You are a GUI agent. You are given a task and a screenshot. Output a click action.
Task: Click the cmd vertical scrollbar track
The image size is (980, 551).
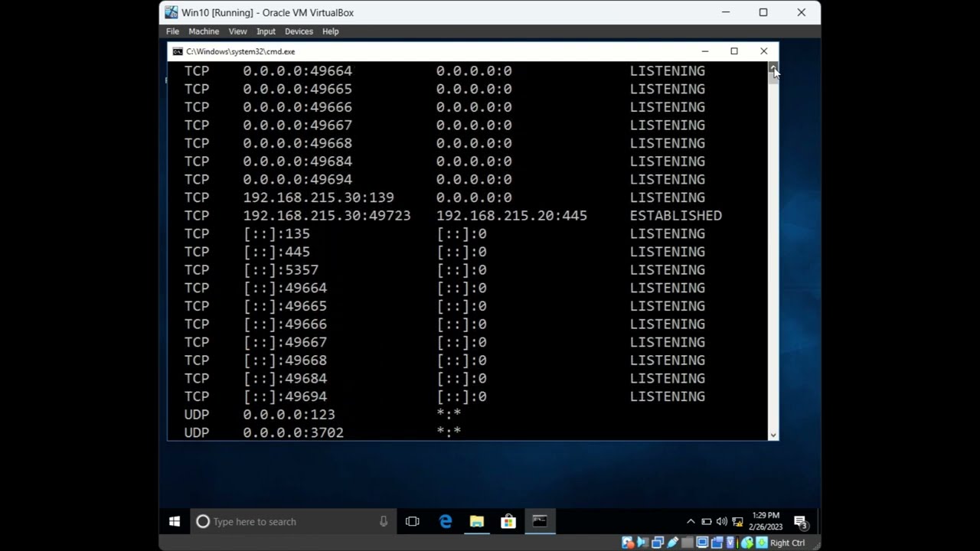tap(773, 256)
